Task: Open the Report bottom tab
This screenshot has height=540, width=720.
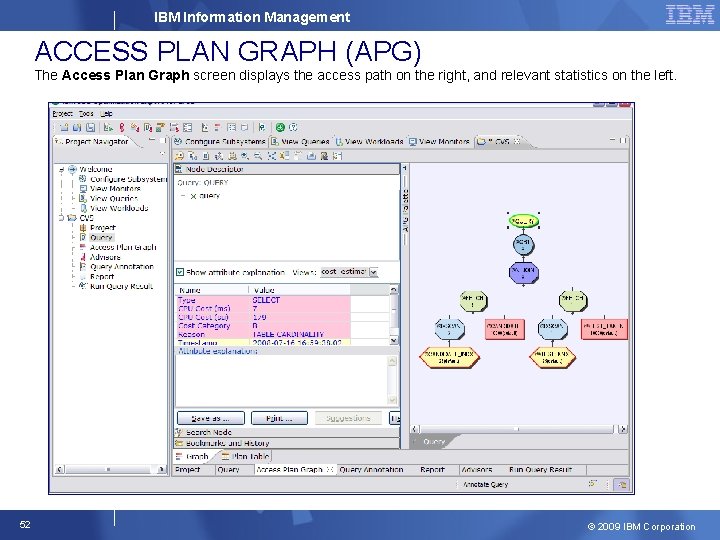Action: (x=432, y=470)
